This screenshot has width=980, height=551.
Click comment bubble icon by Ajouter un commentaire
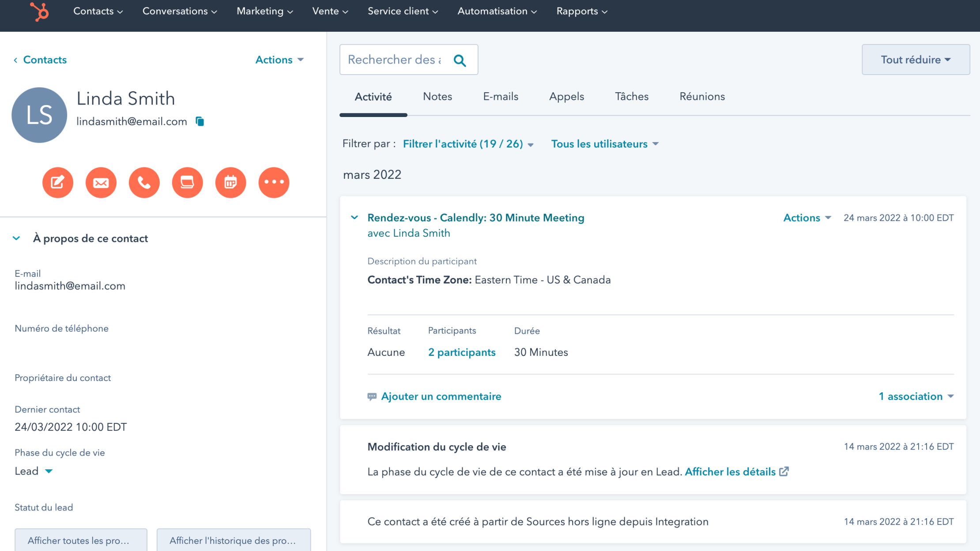tap(372, 396)
